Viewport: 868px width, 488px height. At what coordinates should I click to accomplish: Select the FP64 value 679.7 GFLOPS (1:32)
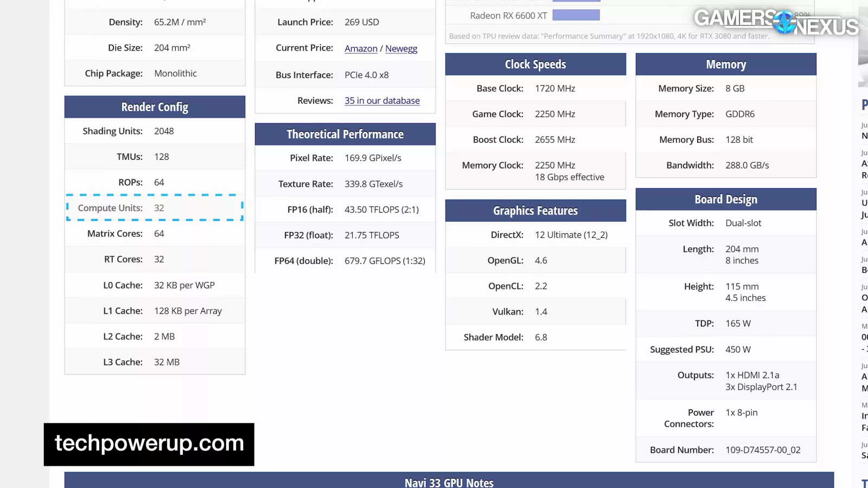coord(385,261)
